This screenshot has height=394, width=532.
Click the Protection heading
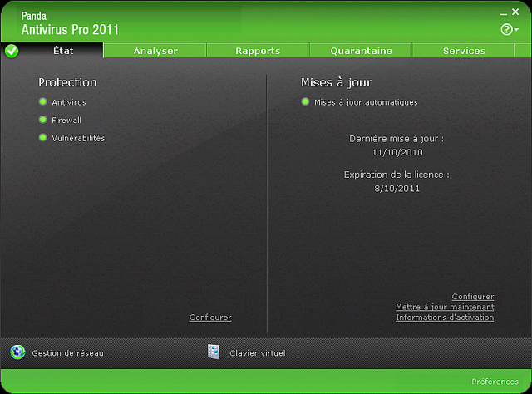(x=67, y=82)
